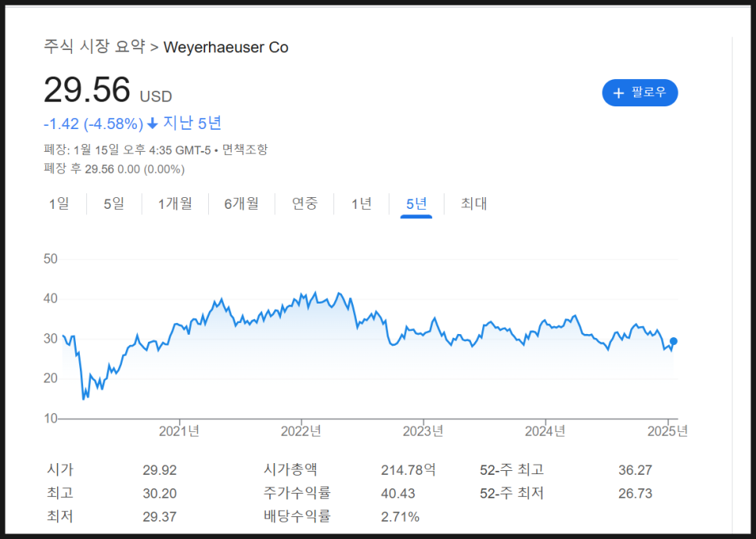Click the 2021년 axis label
Viewport: 756px width, 539px height.
click(x=179, y=430)
